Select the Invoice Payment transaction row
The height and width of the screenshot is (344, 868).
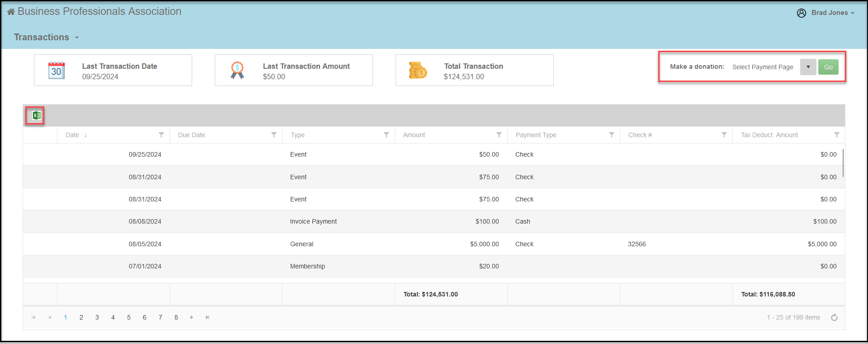tap(434, 221)
